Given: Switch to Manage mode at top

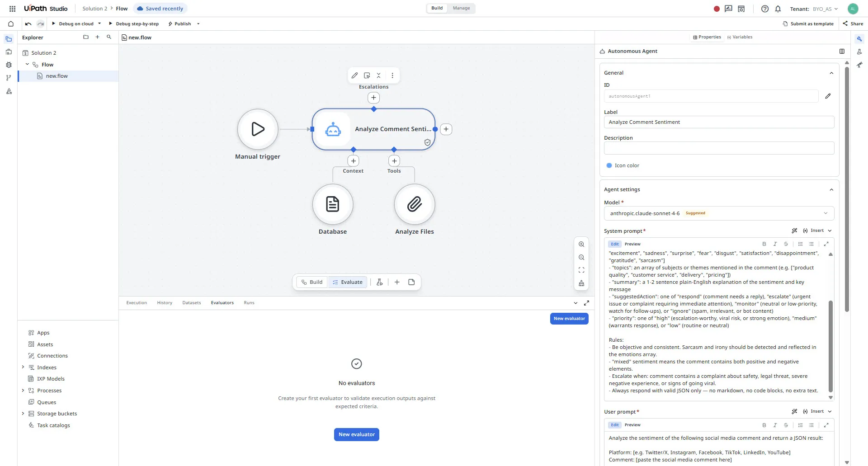Looking at the screenshot, I should (461, 8).
